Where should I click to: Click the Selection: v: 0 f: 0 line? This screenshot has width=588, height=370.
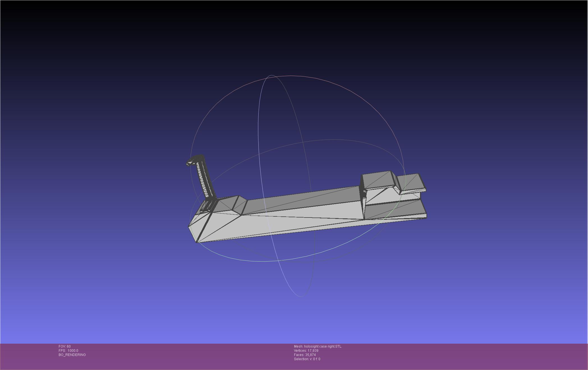coord(307,359)
